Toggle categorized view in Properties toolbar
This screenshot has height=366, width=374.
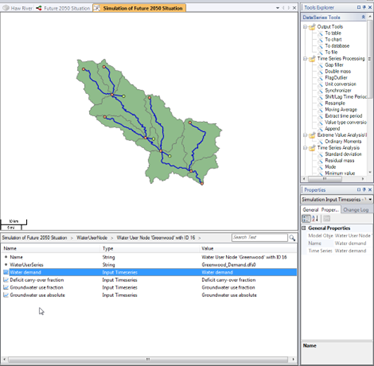pos(306,219)
